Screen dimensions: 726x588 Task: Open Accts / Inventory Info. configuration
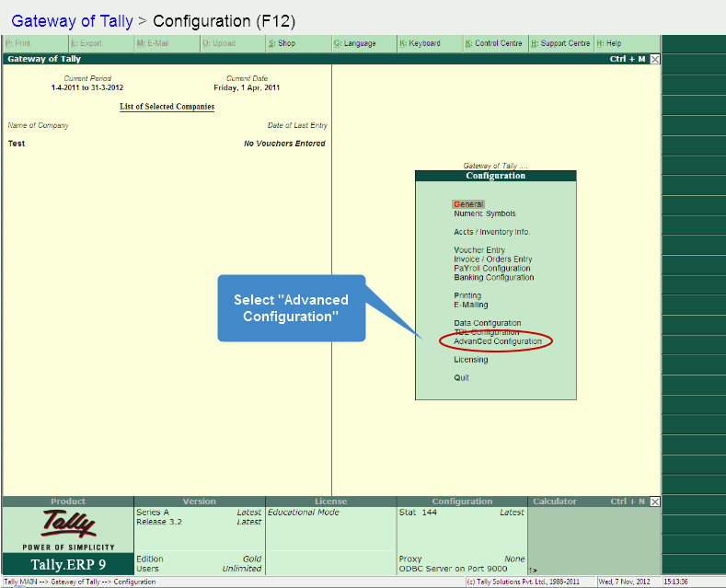point(491,232)
